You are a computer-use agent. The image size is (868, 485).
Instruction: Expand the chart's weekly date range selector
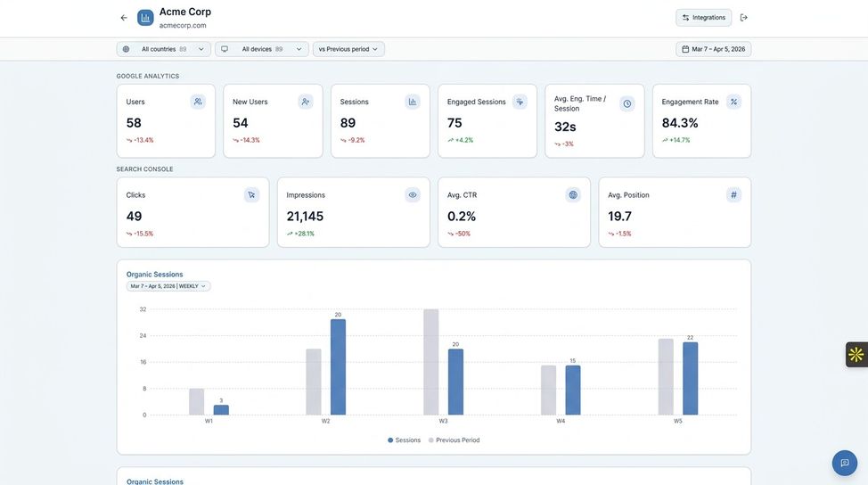pyautogui.click(x=168, y=286)
